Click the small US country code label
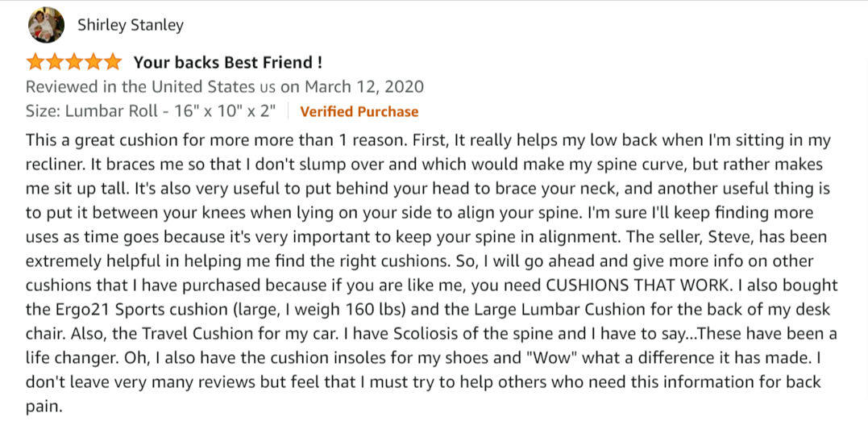This screenshot has height=421, width=868. 267,88
